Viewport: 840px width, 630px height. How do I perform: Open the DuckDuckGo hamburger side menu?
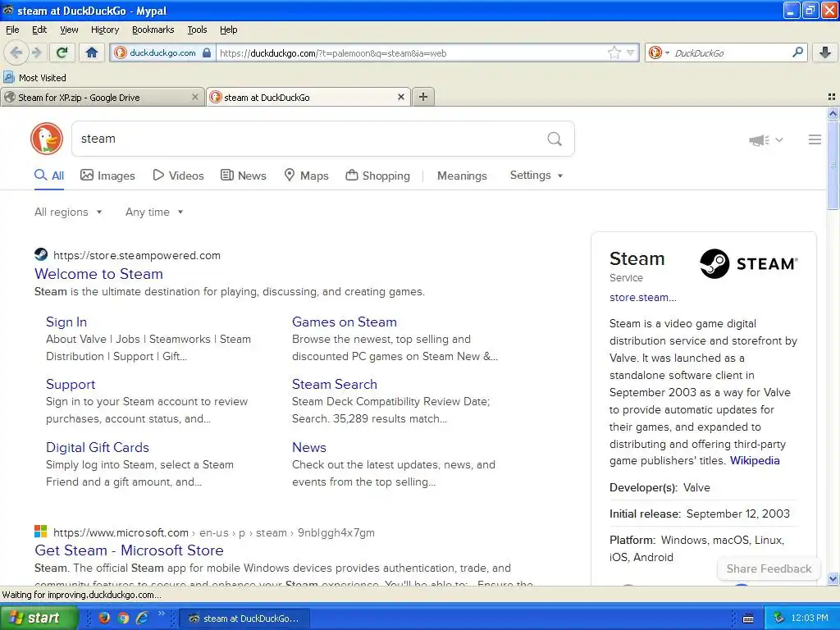[x=815, y=139]
